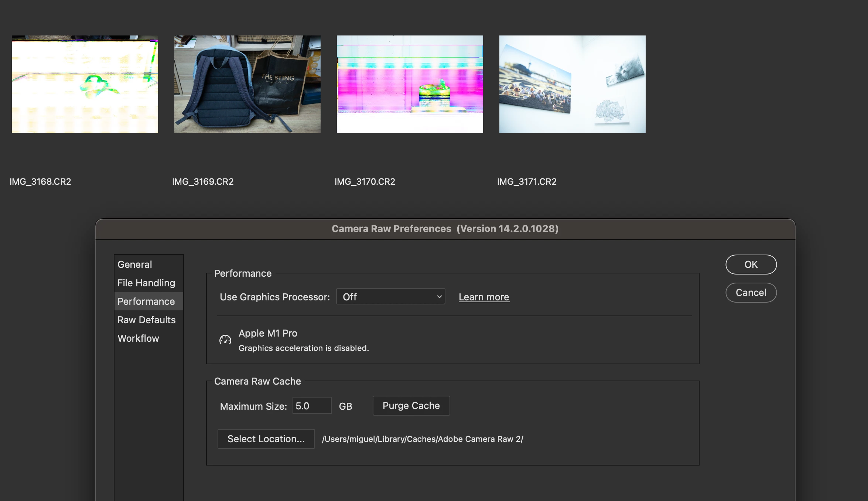Image resolution: width=868 pixels, height=501 pixels.
Task: Click the graphics acceleration gauge icon
Action: tap(225, 340)
